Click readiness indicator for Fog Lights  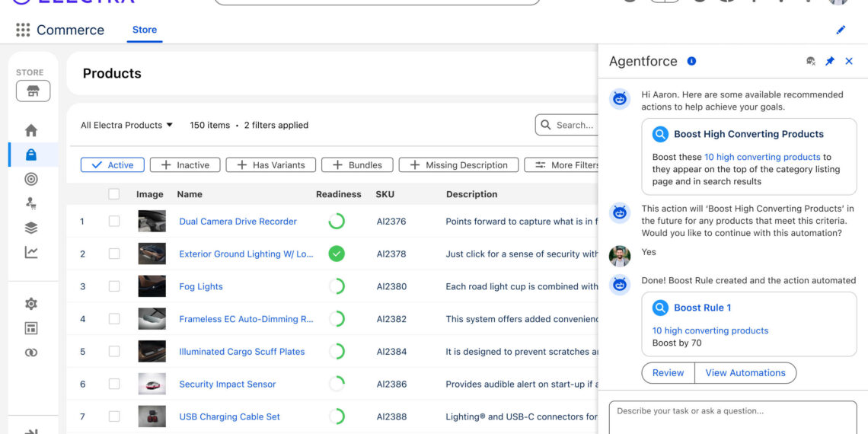point(337,287)
